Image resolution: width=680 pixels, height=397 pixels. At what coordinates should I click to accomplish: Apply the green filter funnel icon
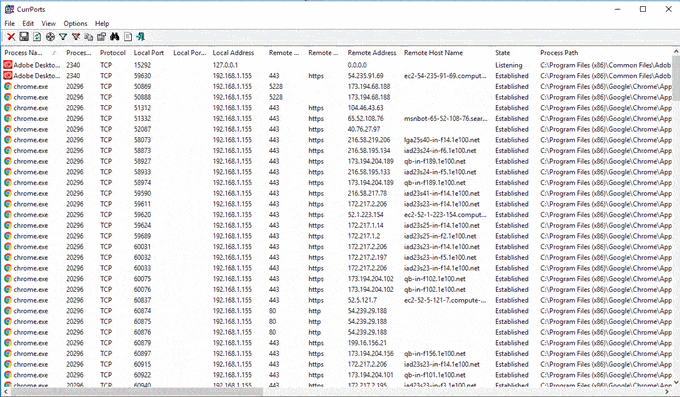tap(63, 37)
